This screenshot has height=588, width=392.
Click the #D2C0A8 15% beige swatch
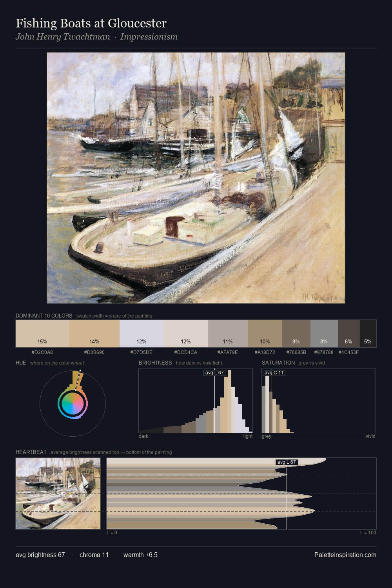point(42,334)
